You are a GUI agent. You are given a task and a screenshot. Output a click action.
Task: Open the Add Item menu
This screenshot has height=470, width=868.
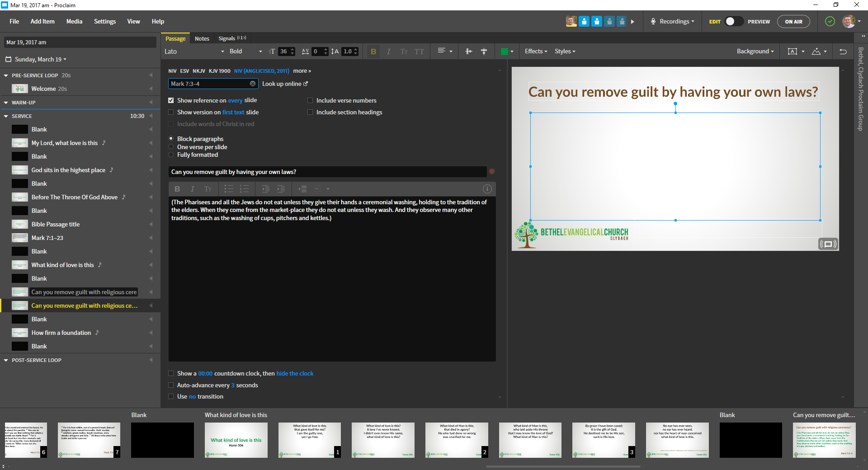click(x=42, y=21)
